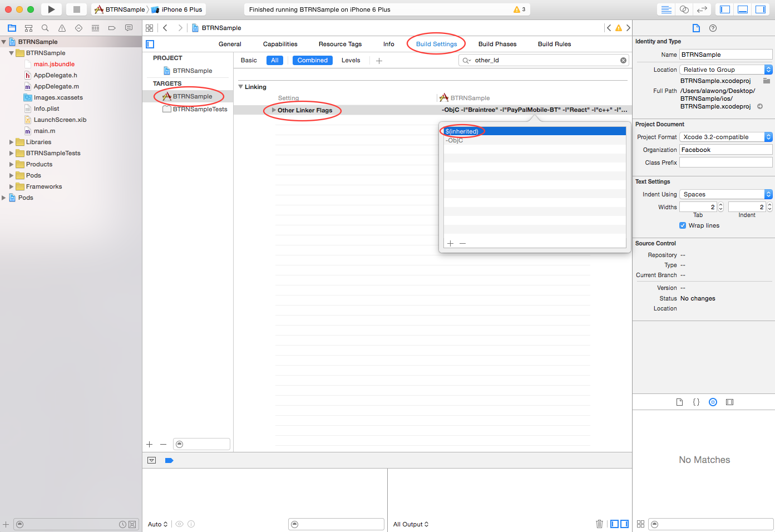Toggle the Utilities pane visibility
The height and width of the screenshot is (532, 775).
(x=760, y=9)
